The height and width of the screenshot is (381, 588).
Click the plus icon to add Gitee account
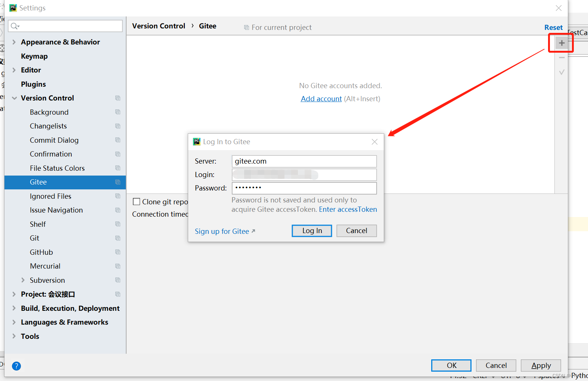point(561,43)
